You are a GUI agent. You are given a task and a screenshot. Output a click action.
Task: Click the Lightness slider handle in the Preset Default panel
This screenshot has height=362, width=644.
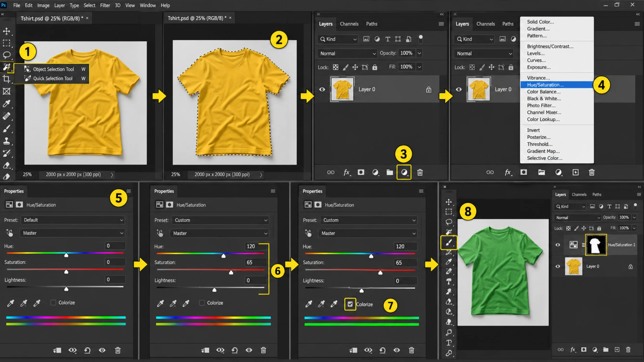(66, 289)
